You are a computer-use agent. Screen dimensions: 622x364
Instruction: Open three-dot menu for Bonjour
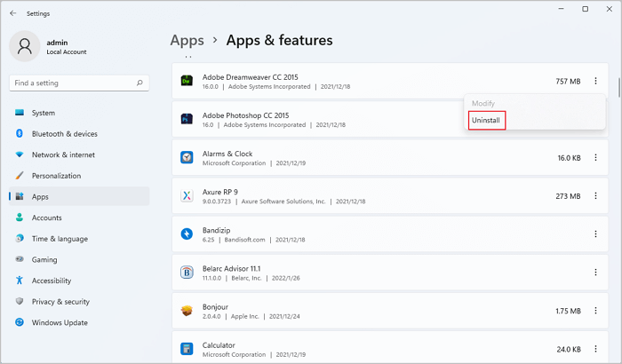point(595,311)
